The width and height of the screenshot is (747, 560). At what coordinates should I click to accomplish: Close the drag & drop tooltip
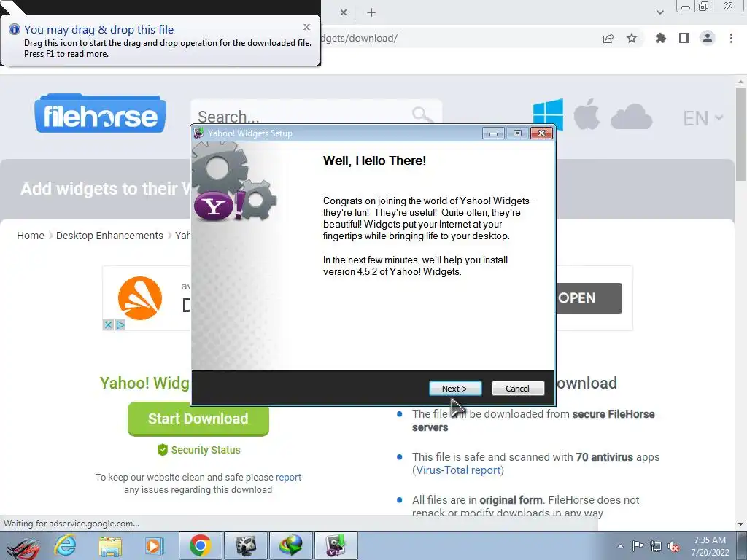click(x=307, y=27)
